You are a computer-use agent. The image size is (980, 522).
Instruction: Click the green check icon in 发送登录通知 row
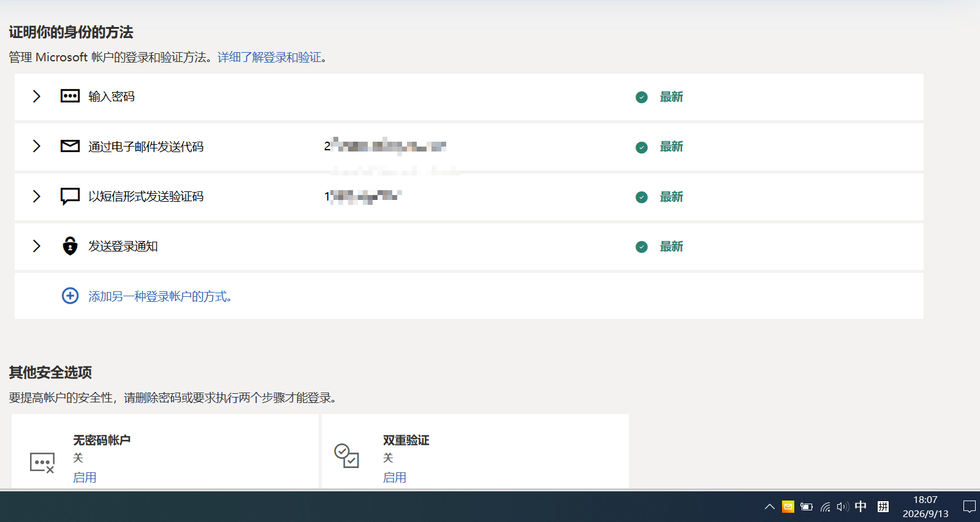[x=642, y=247]
